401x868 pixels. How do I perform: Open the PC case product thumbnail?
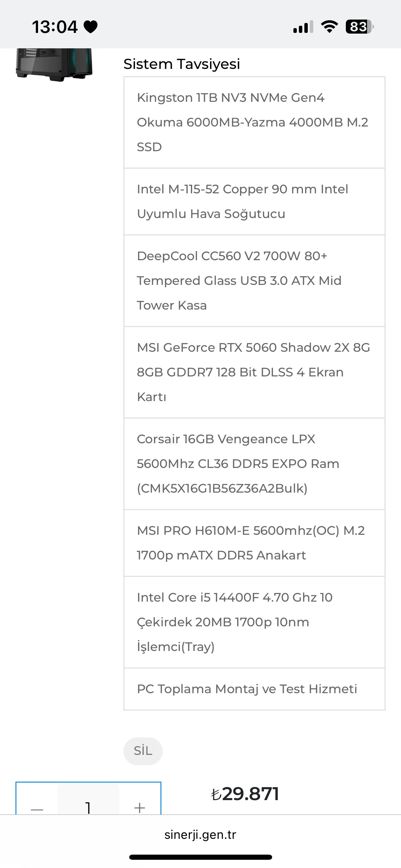coord(54,64)
